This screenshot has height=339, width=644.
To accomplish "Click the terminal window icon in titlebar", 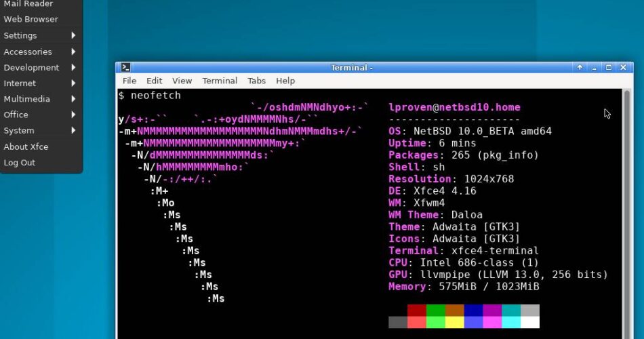I will coord(125,67).
